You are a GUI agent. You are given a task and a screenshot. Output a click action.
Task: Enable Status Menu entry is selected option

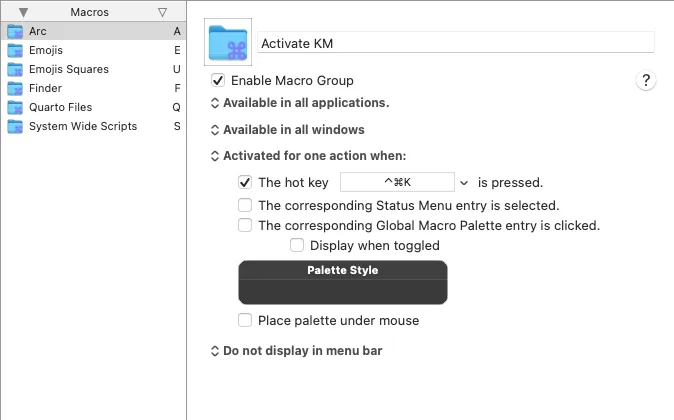pyautogui.click(x=245, y=205)
